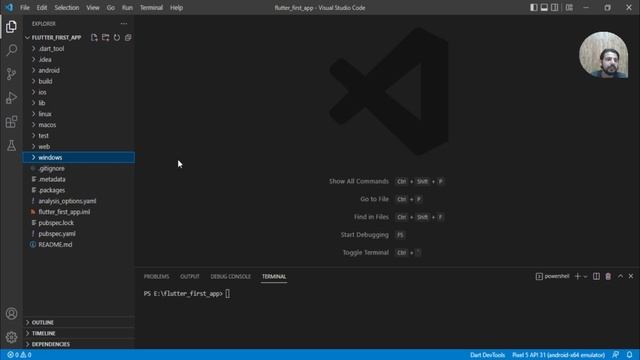Open the Testing flask icon
Viewport: 640px width, 360px height.
[11, 145]
